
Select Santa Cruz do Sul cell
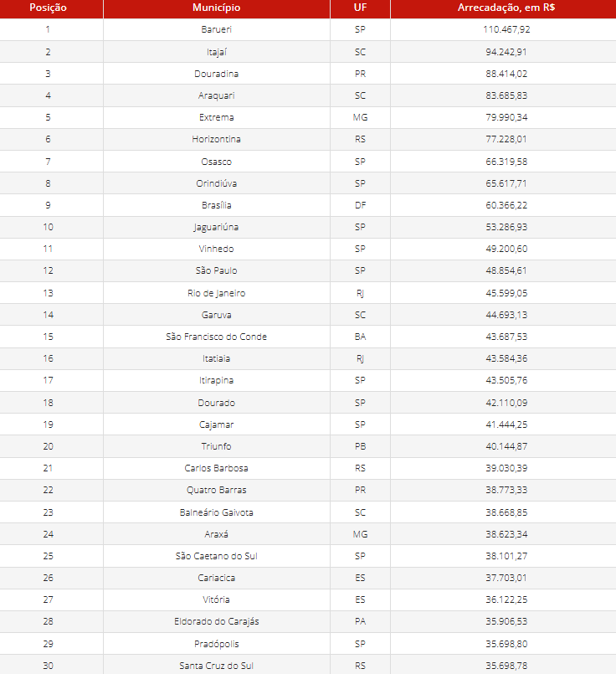click(x=216, y=666)
